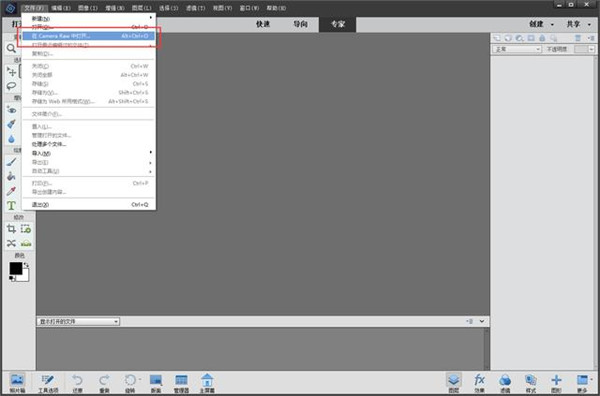Reset to default black and white colors
Image resolution: width=600 pixels, height=396 pixels.
pyautogui.click(x=12, y=279)
